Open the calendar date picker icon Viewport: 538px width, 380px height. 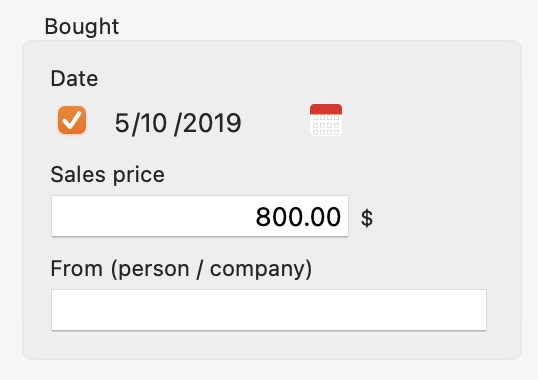point(326,120)
